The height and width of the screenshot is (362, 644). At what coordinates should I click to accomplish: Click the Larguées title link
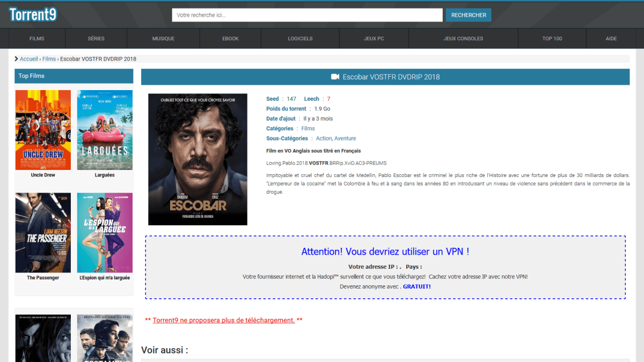tap(105, 175)
